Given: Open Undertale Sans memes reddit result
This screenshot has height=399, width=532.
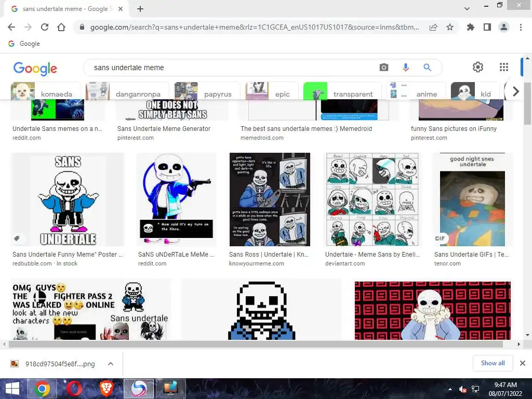Looking at the screenshot, I should (x=57, y=129).
